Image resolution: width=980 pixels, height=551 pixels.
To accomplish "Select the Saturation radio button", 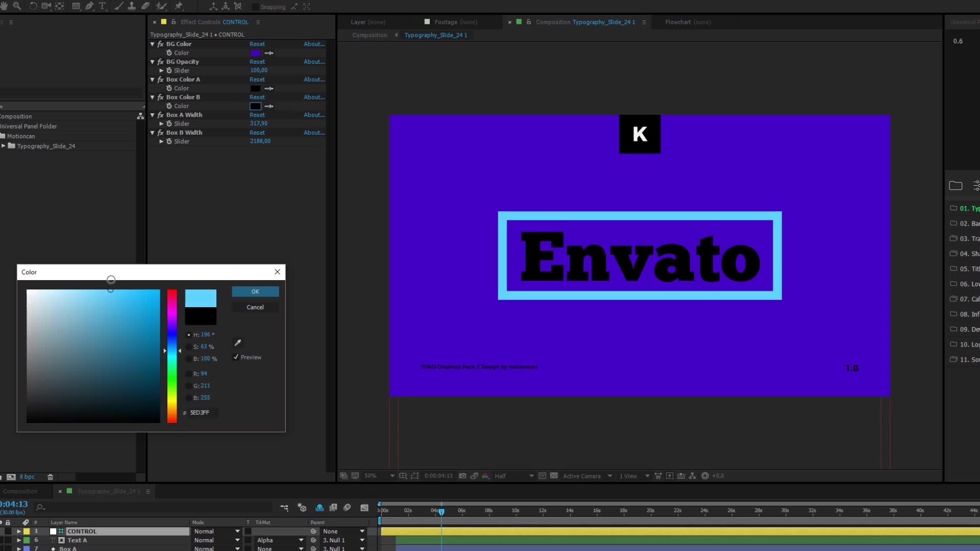I will coord(189,347).
